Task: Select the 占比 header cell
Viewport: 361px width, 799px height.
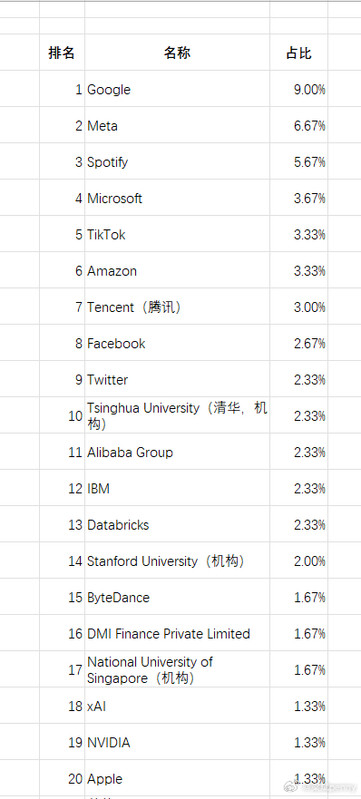Action: click(298, 52)
